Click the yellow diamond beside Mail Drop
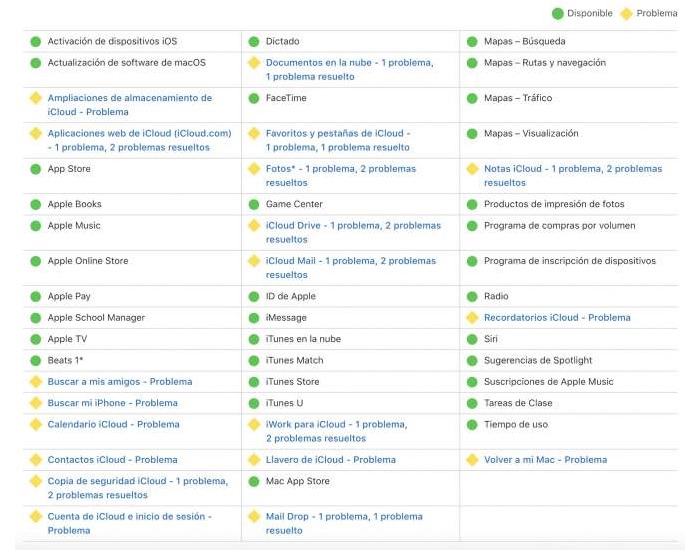This screenshot has height=550, width=700. click(x=254, y=516)
